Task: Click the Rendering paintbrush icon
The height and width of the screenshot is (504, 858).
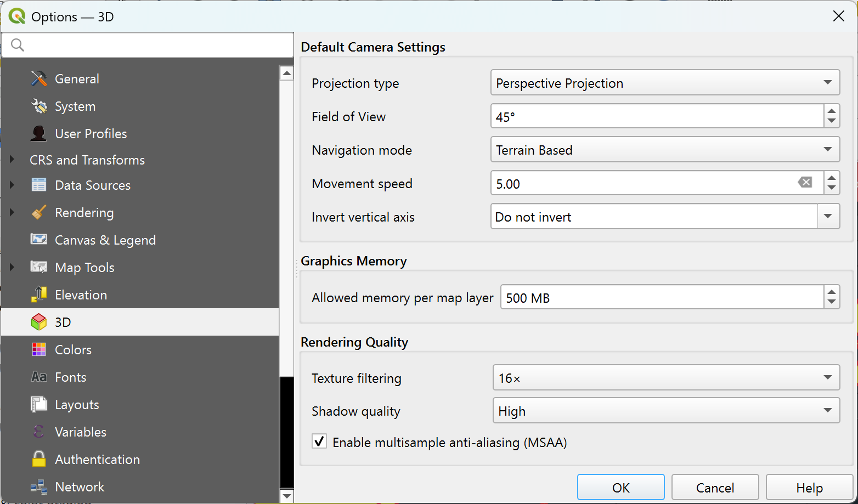Action: (39, 212)
